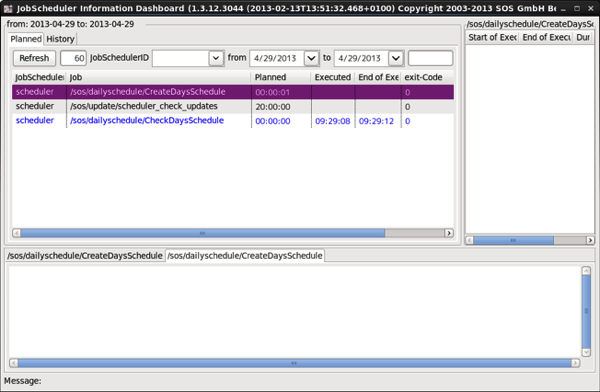Image resolution: width=600 pixels, height=392 pixels.
Task: Sort by the exit-Code column header
Action: pos(427,77)
